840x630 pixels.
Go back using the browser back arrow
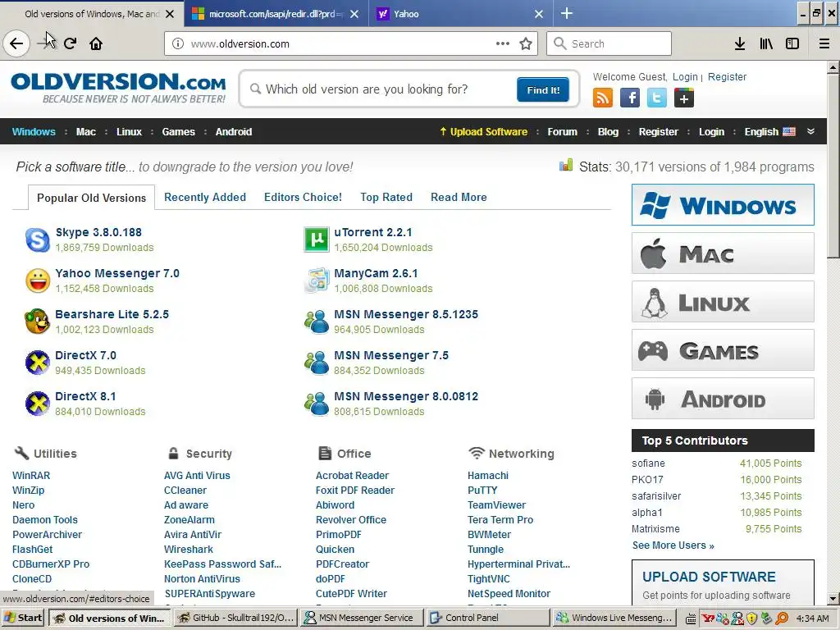tap(16, 43)
